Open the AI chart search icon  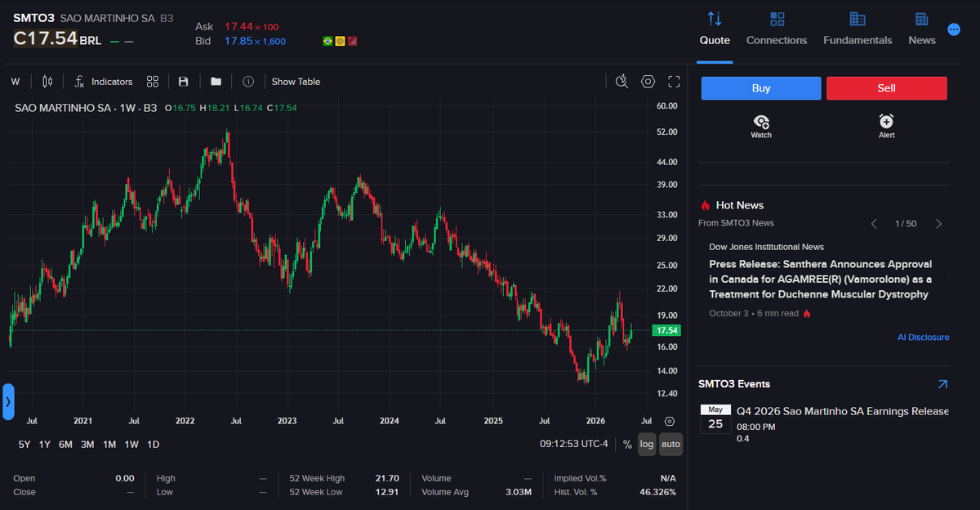point(621,81)
